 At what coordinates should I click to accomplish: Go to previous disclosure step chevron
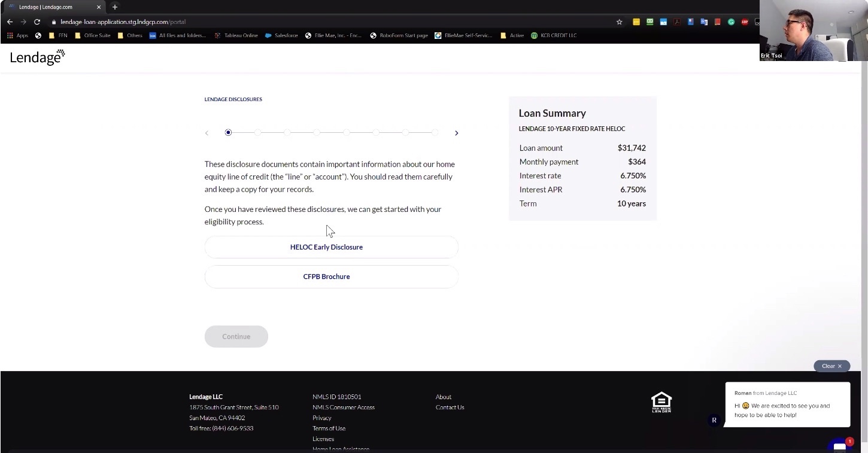pyautogui.click(x=207, y=133)
